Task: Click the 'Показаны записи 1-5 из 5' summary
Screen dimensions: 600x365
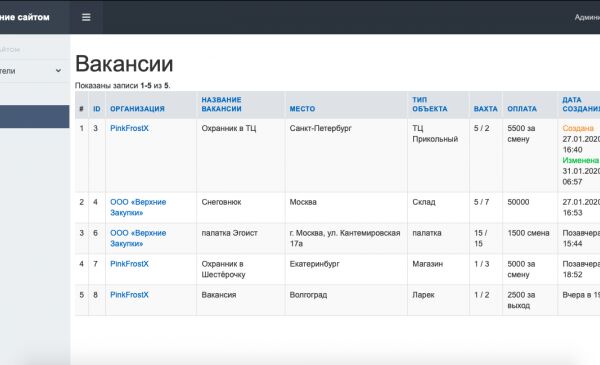Action: tap(122, 85)
